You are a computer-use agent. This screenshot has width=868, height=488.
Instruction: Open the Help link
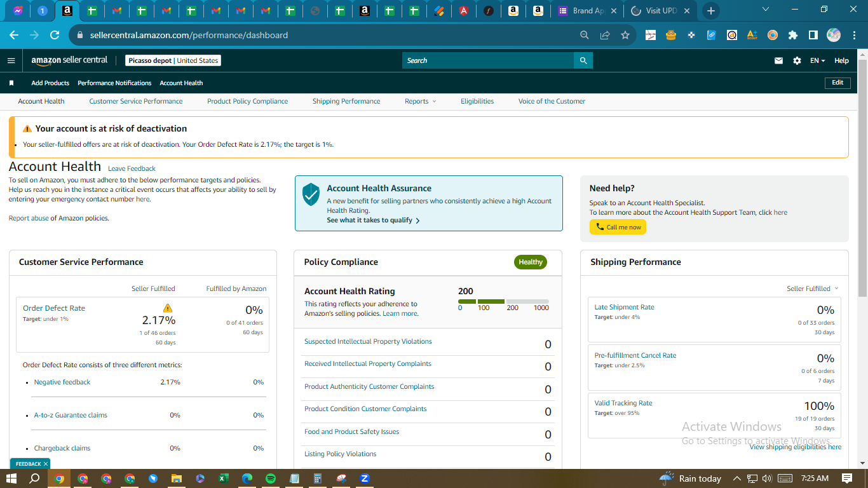(841, 60)
